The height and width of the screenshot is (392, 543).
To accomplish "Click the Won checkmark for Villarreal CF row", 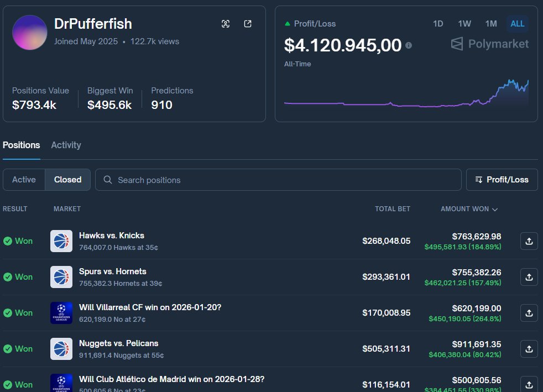I will [x=8, y=313].
